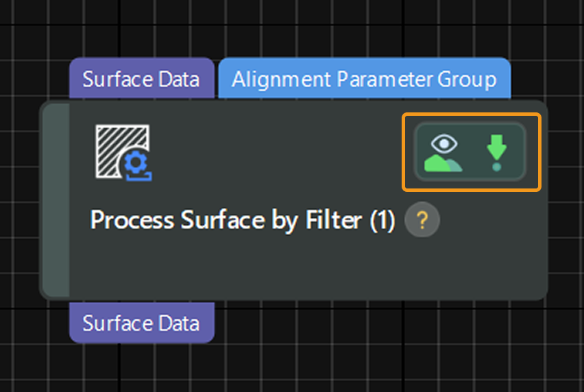
Task: Click the blue gear on the step icon
Action: (138, 164)
